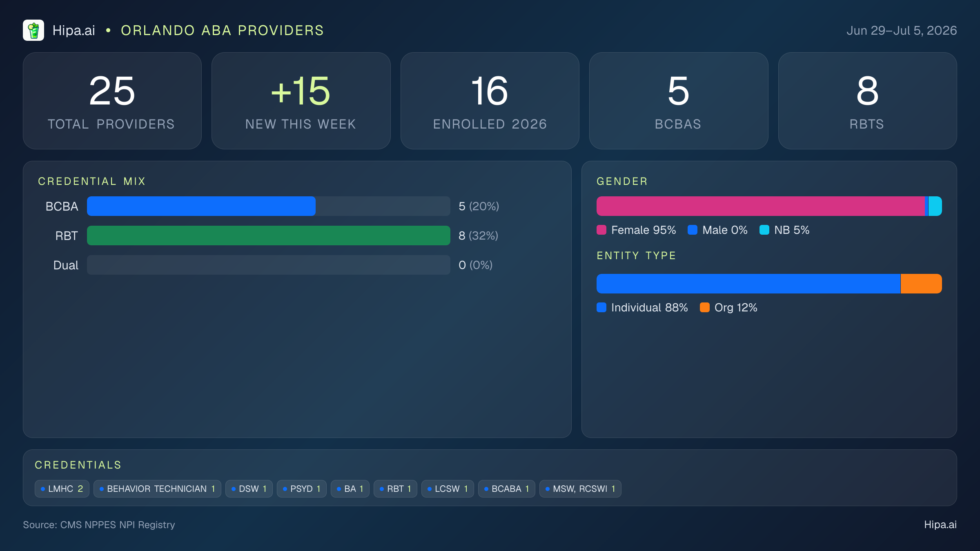Viewport: 980px width, 551px height.
Task: Click the date range Jun 29–Jul 5
Action: pos(902,31)
